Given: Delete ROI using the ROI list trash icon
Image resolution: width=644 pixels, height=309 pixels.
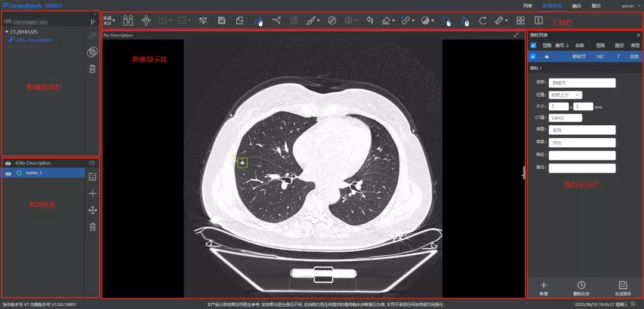Looking at the screenshot, I should 92,227.
